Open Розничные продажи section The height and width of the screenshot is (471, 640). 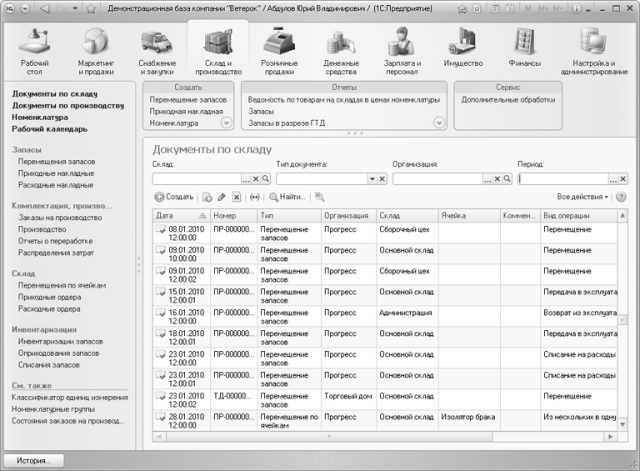280,51
